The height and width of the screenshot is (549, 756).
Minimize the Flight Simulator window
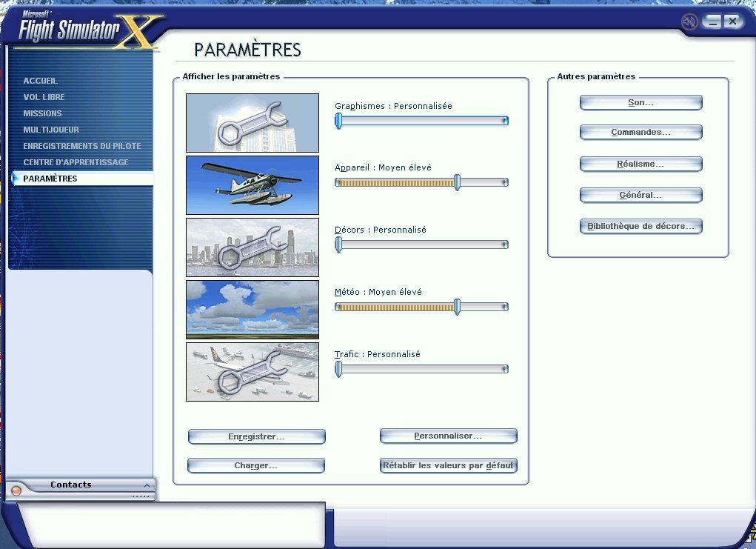pos(712,21)
